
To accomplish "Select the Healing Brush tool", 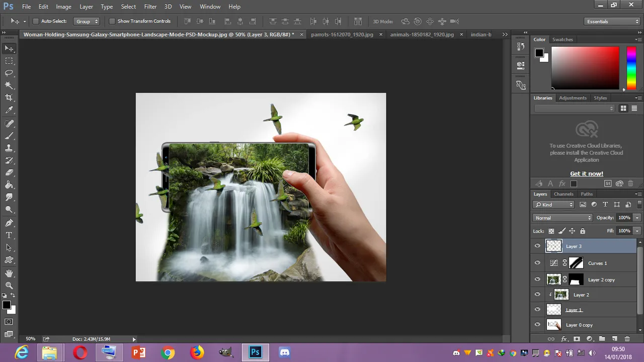I will point(9,124).
